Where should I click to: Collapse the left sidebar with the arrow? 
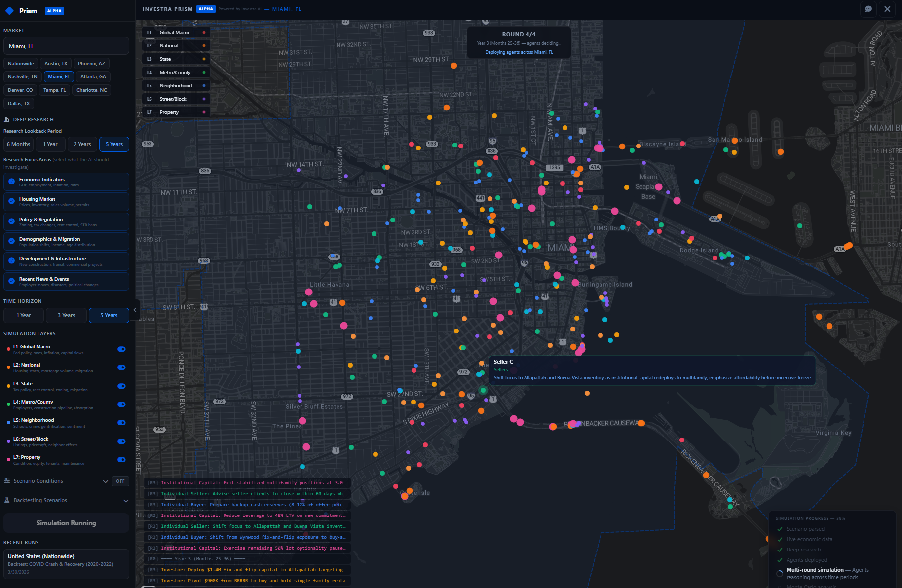(135, 310)
